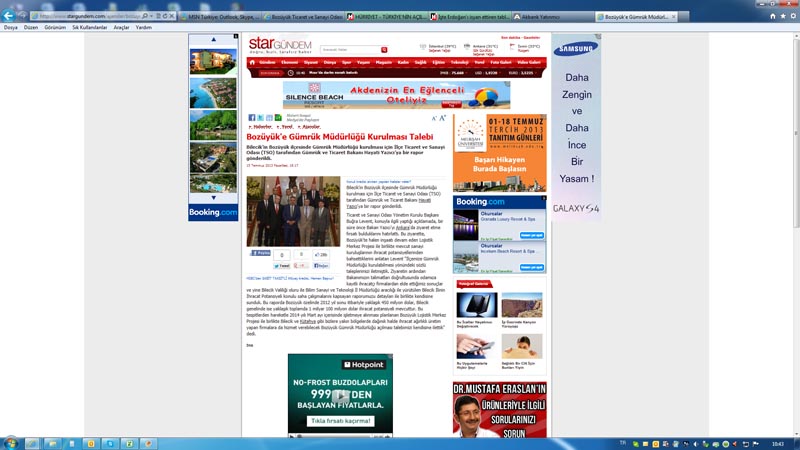Viewport: 800px width, 450px height.
Task: Open browser Tools gear icon
Action: 793,16
